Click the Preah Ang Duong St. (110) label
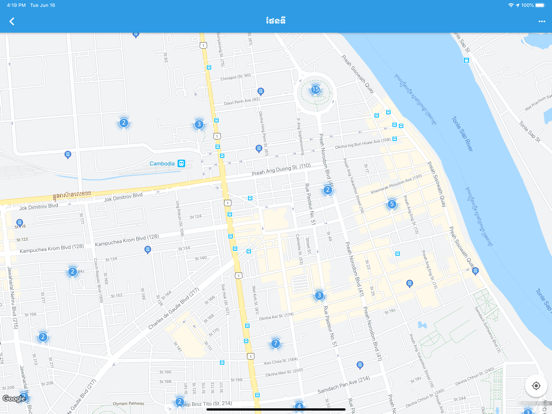Screen dimensions: 552x414 [x=281, y=169]
